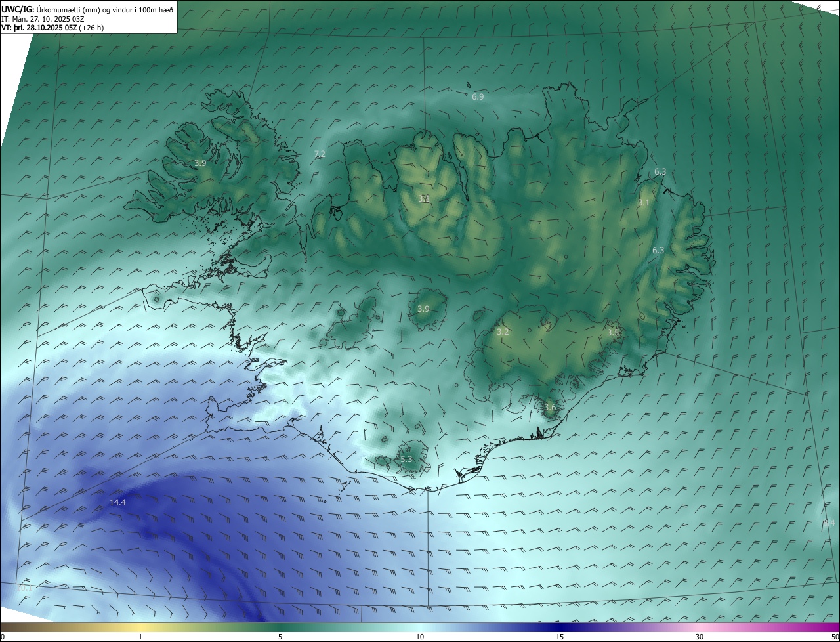Select the 1 tick label on the colour scale
This screenshot has width=840, height=642.
[x=140, y=637]
